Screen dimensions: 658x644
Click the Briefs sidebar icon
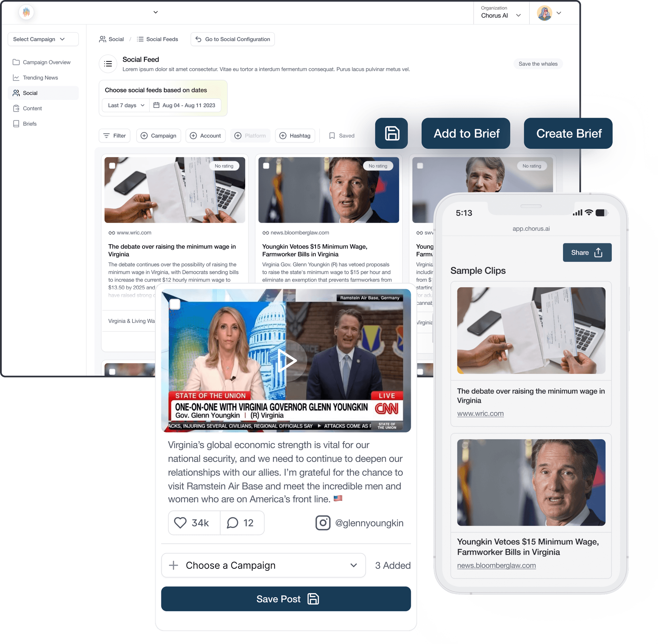pos(16,124)
